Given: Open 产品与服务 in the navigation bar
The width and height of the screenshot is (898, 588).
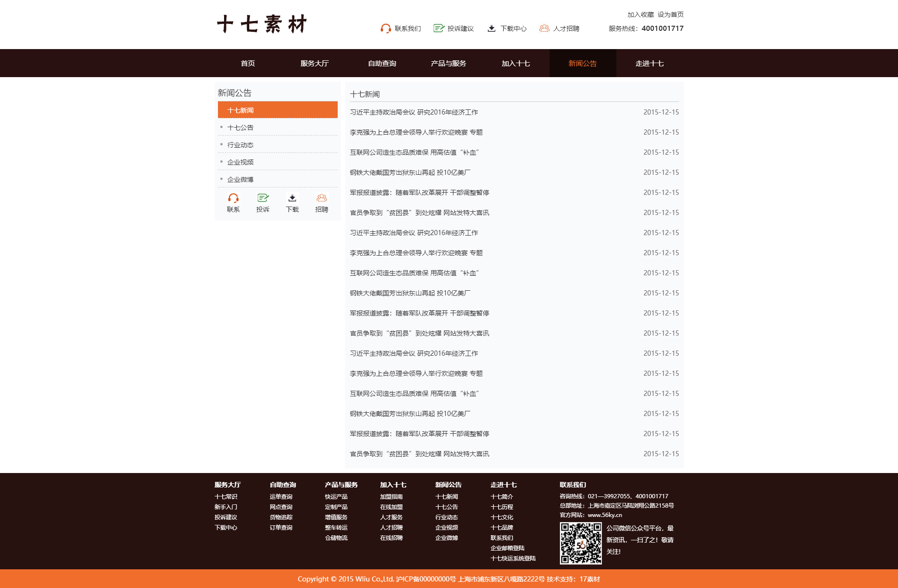Looking at the screenshot, I should pos(448,64).
